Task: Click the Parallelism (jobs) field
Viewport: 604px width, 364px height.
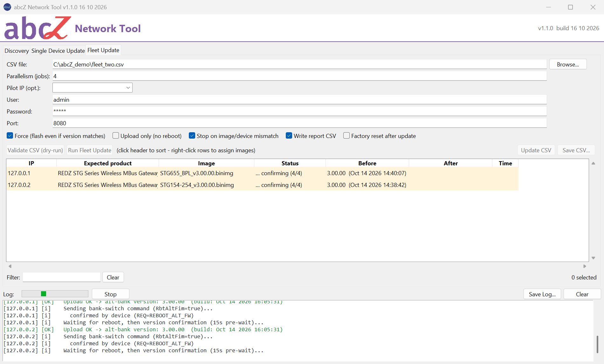Action: pos(299,76)
